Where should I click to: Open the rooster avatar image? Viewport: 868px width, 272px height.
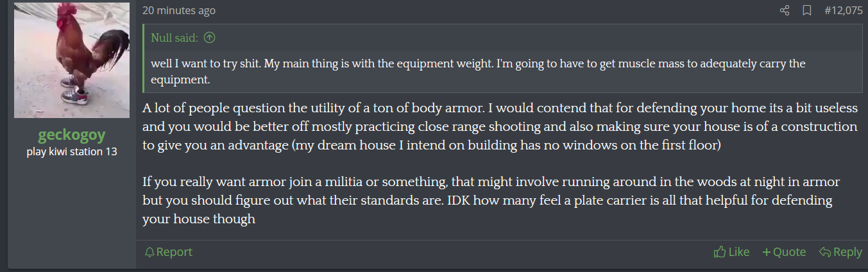[x=72, y=60]
